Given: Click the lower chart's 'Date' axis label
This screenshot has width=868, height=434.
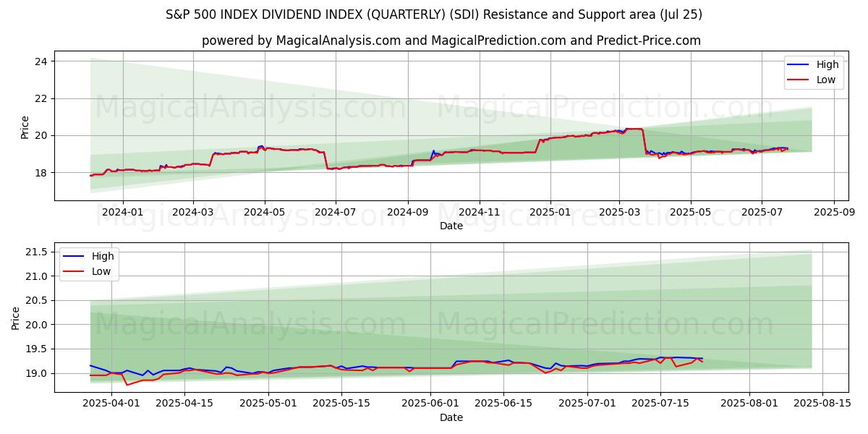Looking at the screenshot, I should tap(451, 417).
